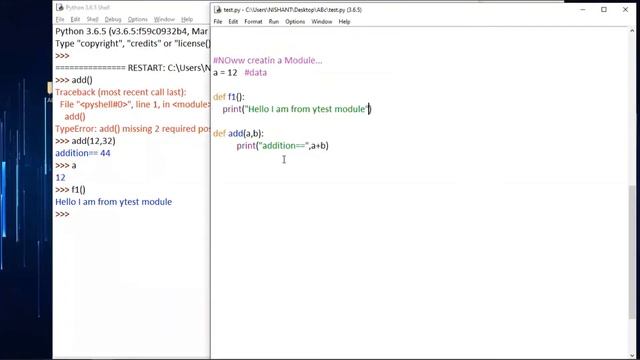Click the line 'a = 12' in editor
Viewport: 640px width, 360px height.
(x=225, y=73)
